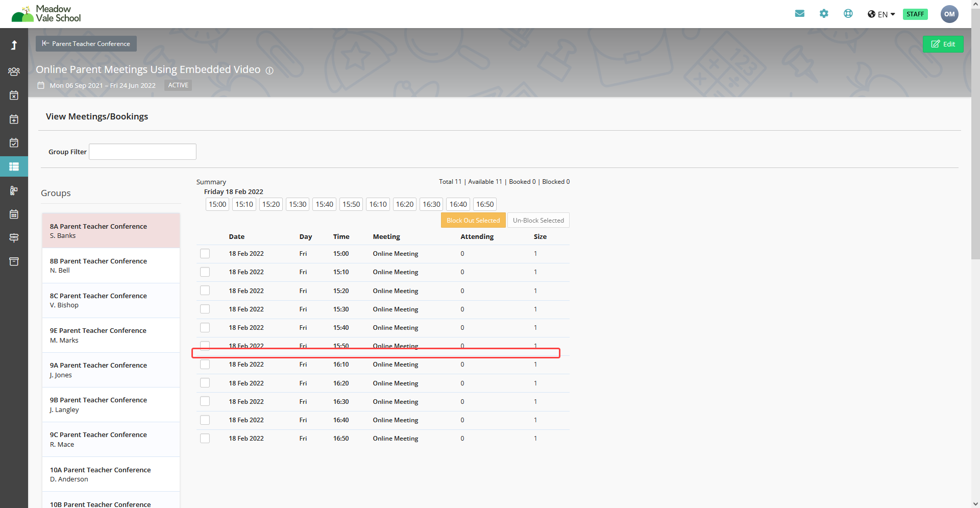Check the box for the 16:50 meeting
Image resolution: width=980 pixels, height=508 pixels.
tap(205, 439)
